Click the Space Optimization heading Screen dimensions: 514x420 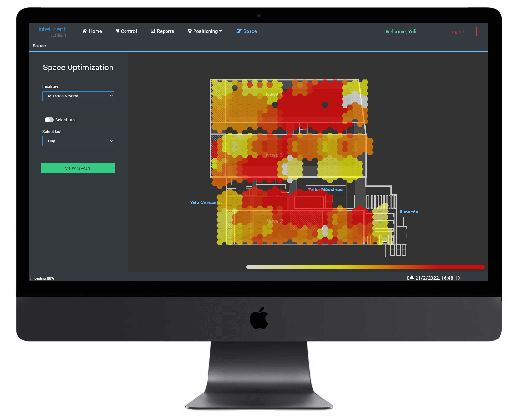78,67
